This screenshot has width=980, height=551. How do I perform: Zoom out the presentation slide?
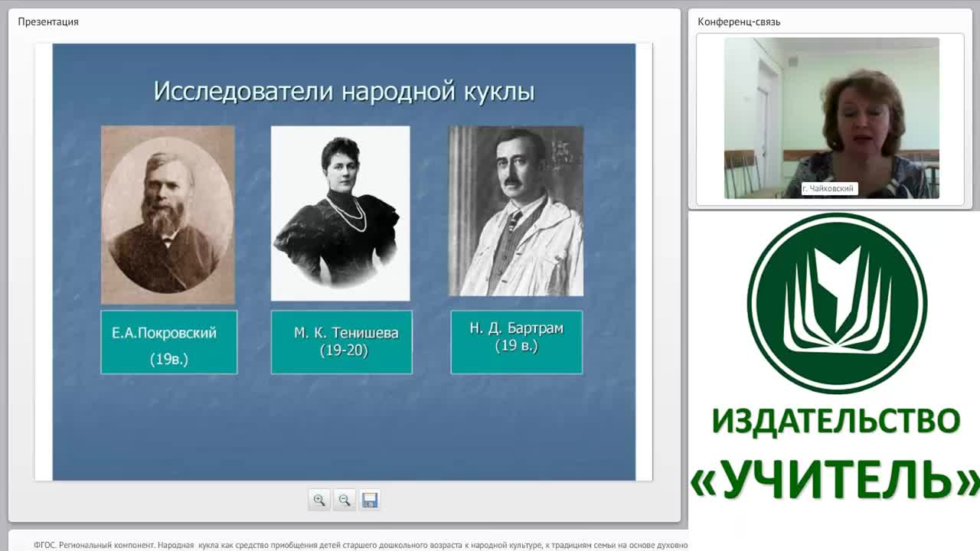pyautogui.click(x=345, y=500)
